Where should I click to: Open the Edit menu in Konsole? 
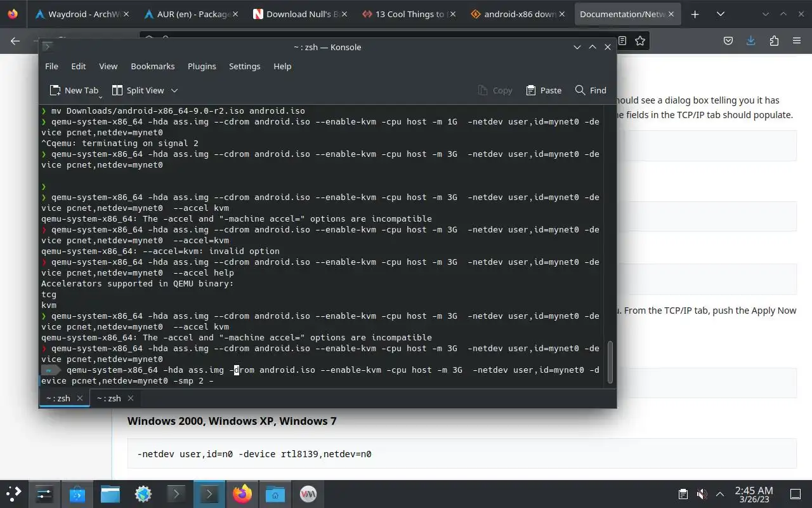pyautogui.click(x=79, y=66)
